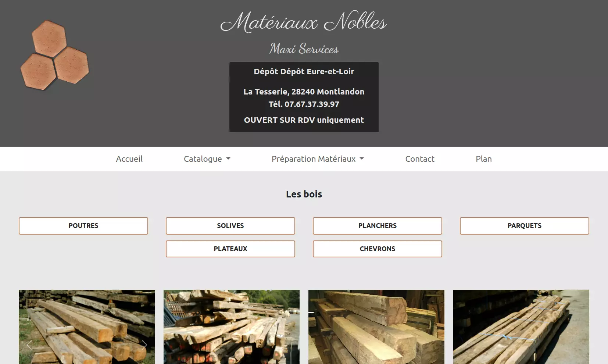
Task: Open the Accueil menu item
Action: tap(129, 159)
